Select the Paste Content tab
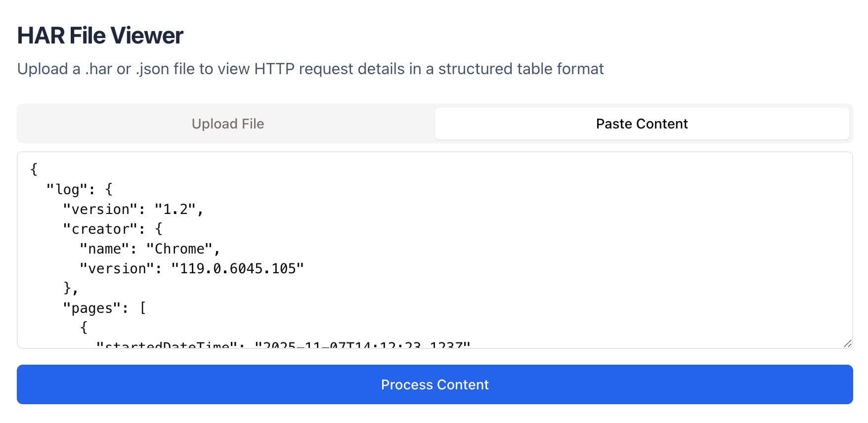Screen dimensions: 868x423 641,124
